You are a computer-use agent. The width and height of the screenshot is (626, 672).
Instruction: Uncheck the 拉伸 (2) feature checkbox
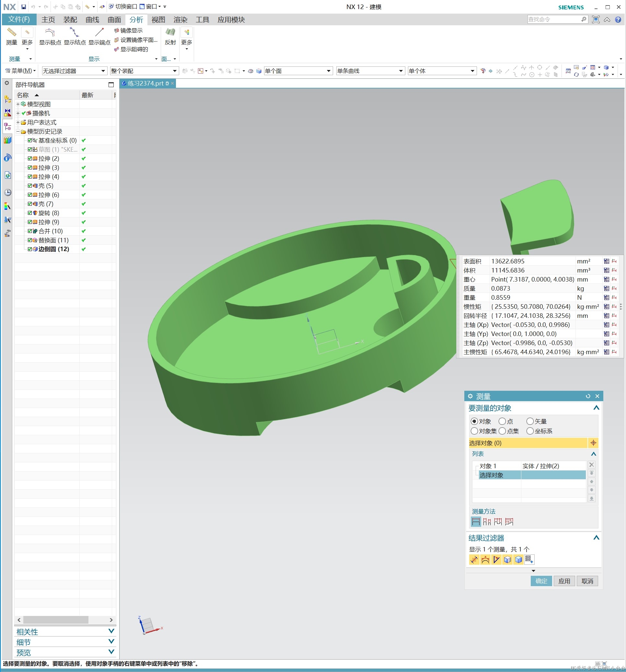click(x=30, y=158)
